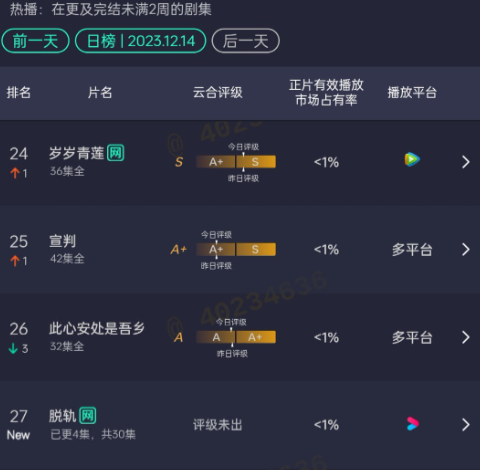Click Youku platform icon for 脱轨
Screen dimensions: 480x470
click(x=413, y=424)
